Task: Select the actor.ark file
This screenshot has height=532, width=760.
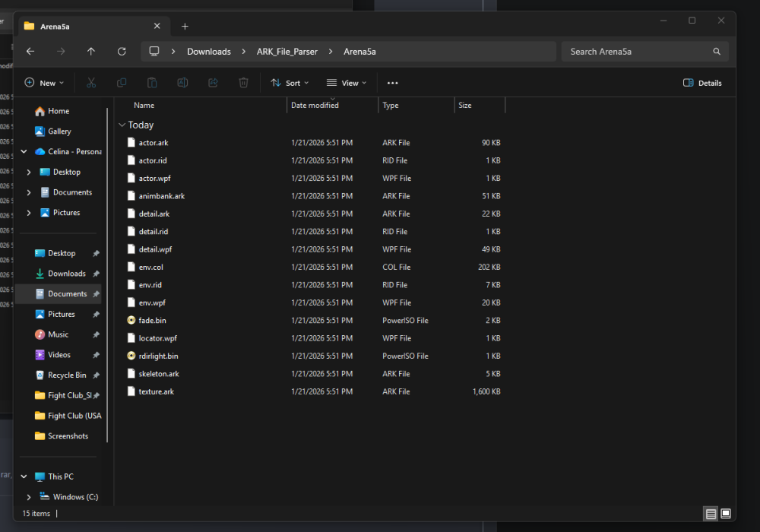Action: (x=154, y=143)
